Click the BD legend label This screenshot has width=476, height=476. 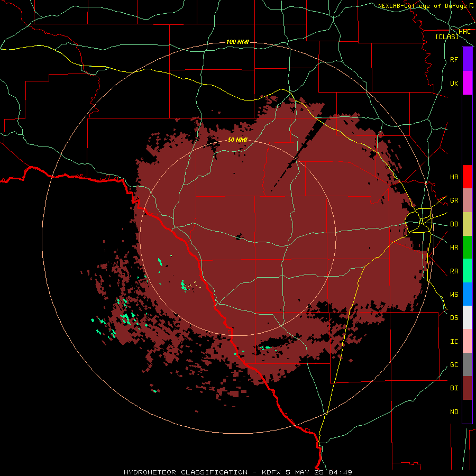tap(454, 224)
